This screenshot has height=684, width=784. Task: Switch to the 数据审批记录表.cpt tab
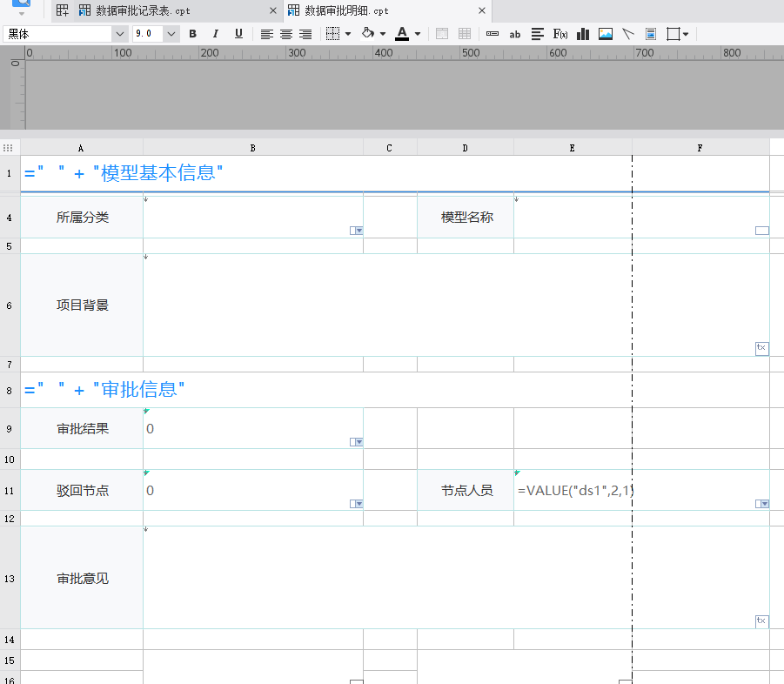143,10
